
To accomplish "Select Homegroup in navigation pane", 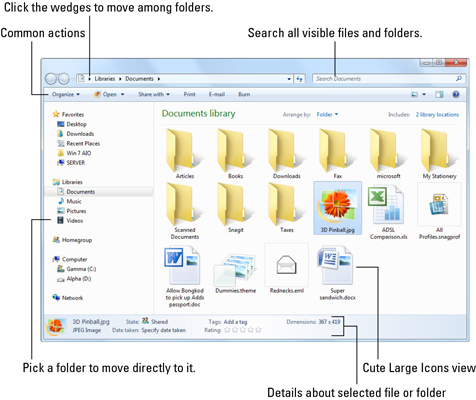I will coord(72,240).
